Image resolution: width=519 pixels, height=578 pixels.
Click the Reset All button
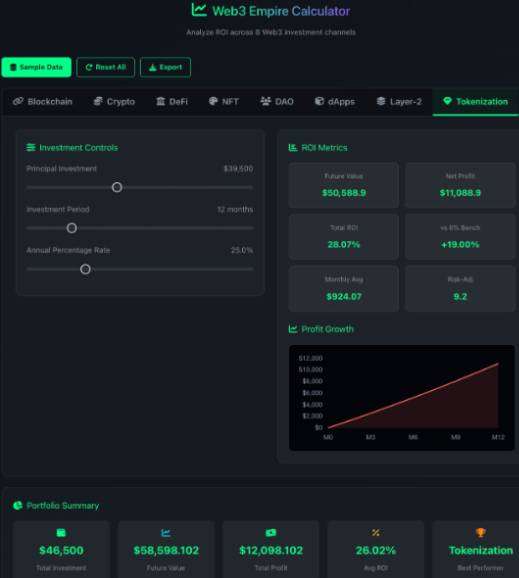click(x=105, y=67)
